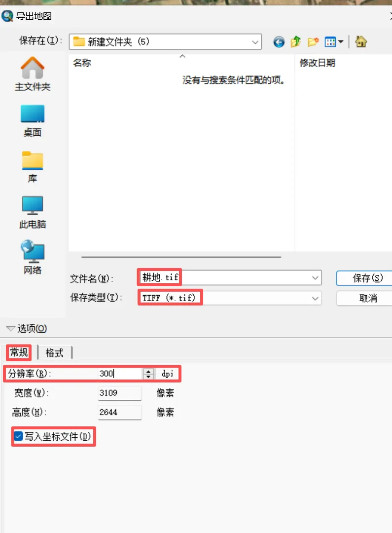Click the blue back arrow icon

[279, 42]
